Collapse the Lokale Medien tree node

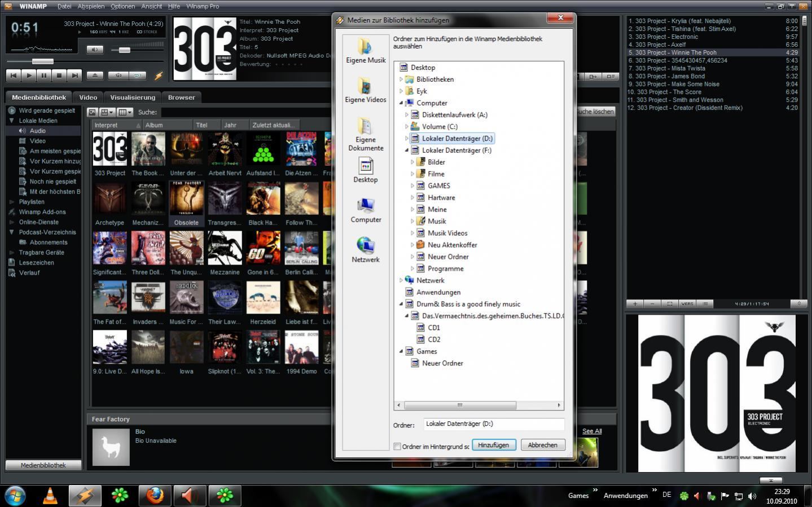11,121
